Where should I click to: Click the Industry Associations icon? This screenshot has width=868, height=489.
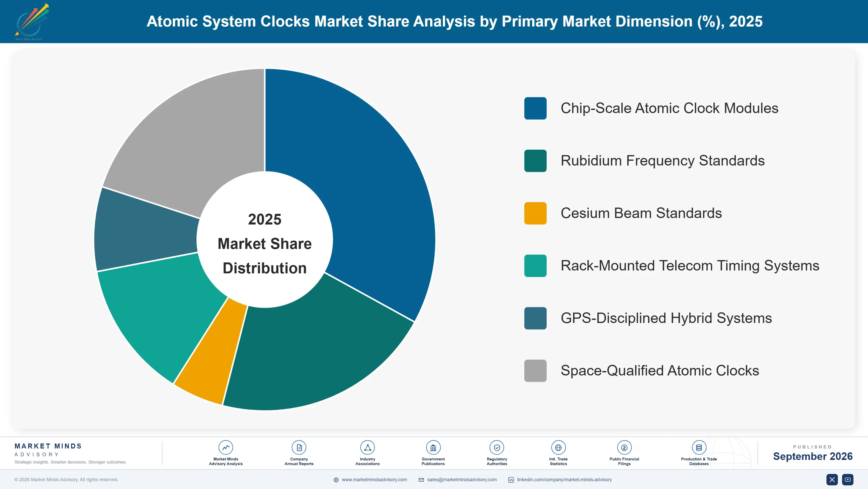(x=367, y=447)
